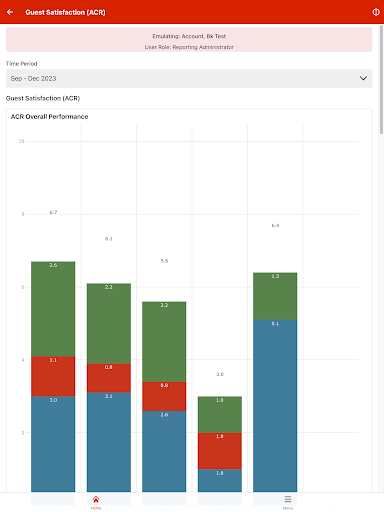384x512 pixels.
Task: Click the vertical scrollbar thumb
Action: click(x=381, y=80)
